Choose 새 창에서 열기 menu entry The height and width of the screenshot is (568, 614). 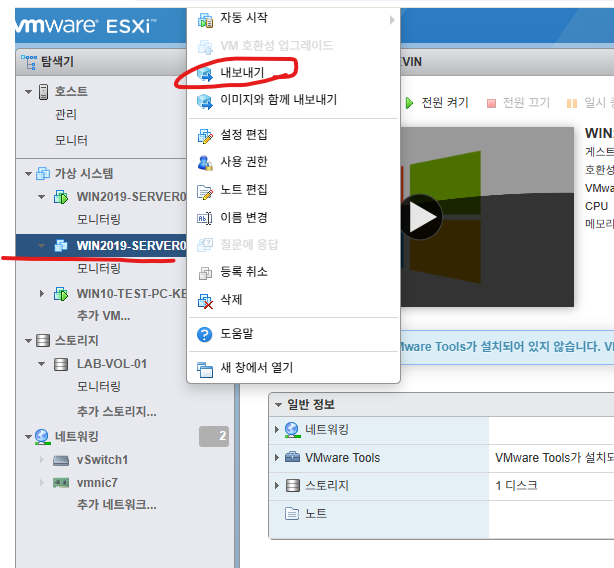pos(293,368)
